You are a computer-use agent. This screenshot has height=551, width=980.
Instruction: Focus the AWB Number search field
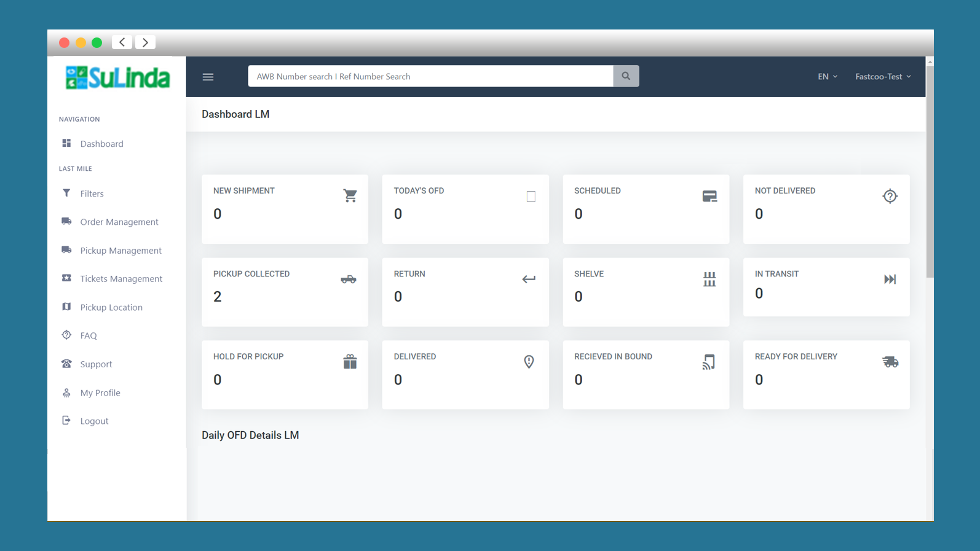(430, 76)
